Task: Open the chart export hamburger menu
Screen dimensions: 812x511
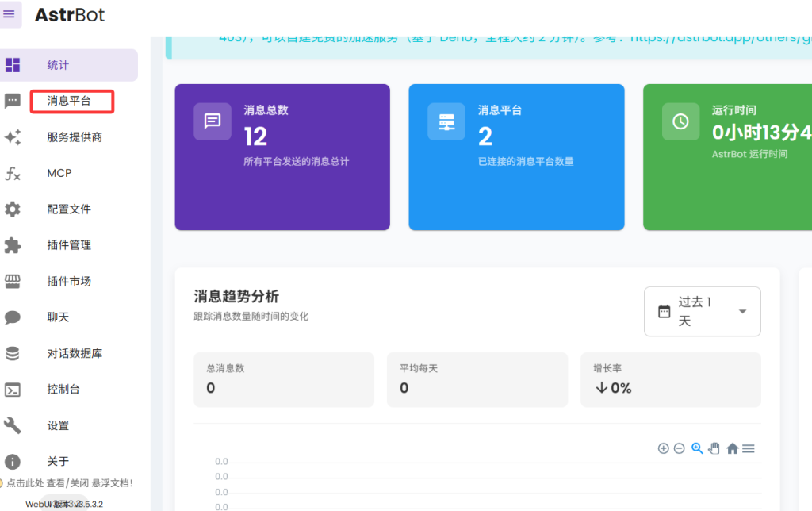Action: pos(749,448)
